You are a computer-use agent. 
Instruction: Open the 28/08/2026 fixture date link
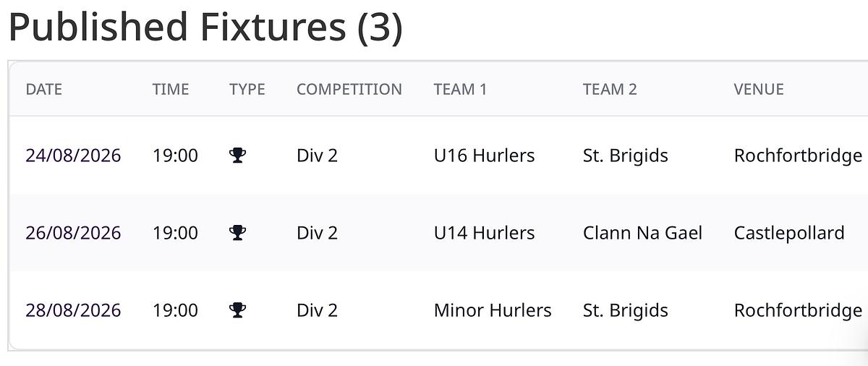73,310
